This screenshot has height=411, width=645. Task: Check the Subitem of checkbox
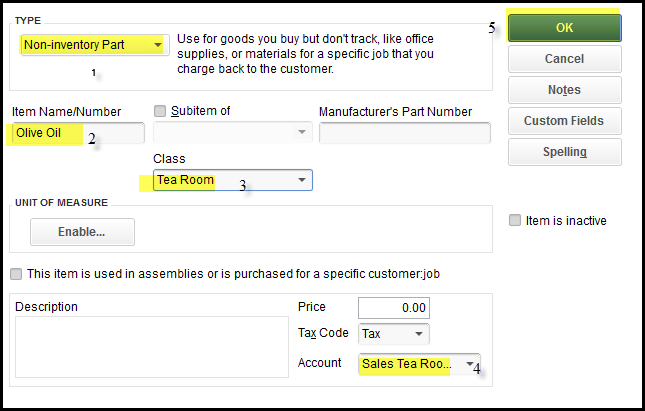[160, 111]
